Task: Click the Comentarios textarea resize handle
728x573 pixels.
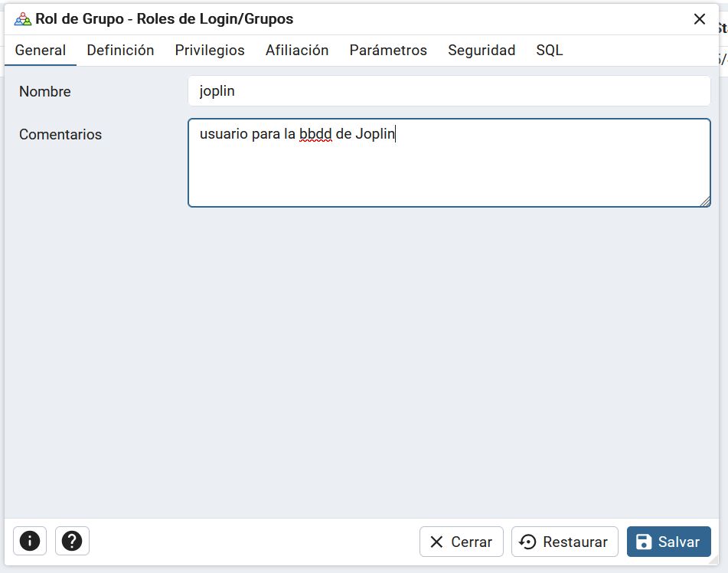Action: pyautogui.click(x=705, y=201)
